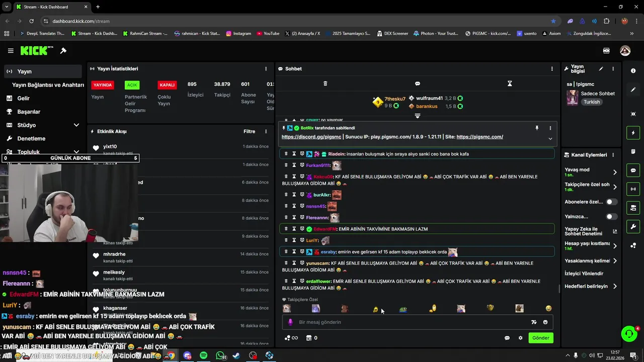Screen dimensions: 644x362
Task: Open the green support headset bubble
Action: click(628, 334)
